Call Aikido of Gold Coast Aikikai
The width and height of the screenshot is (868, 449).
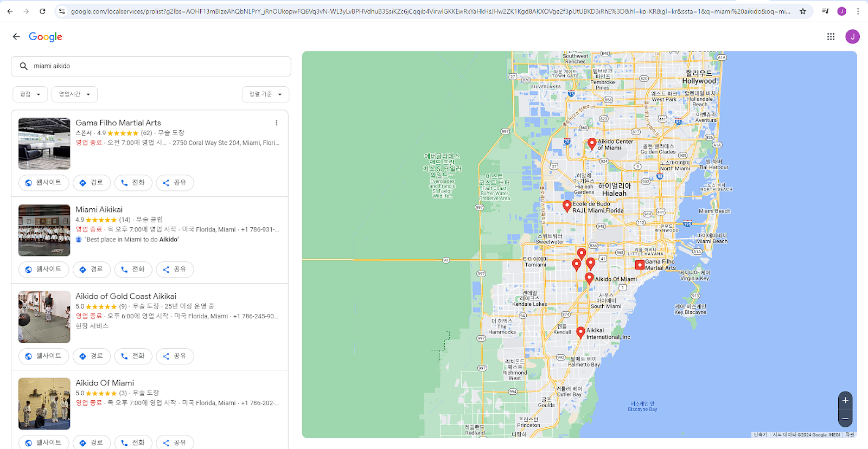pyautogui.click(x=133, y=356)
